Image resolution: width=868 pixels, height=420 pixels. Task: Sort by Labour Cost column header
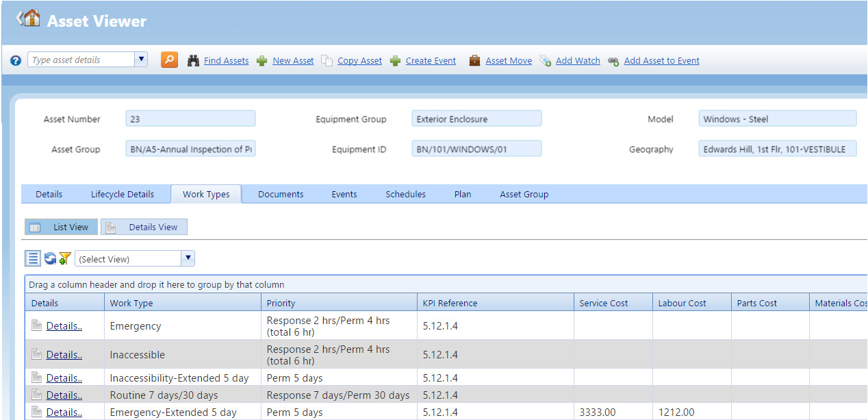[x=692, y=303]
